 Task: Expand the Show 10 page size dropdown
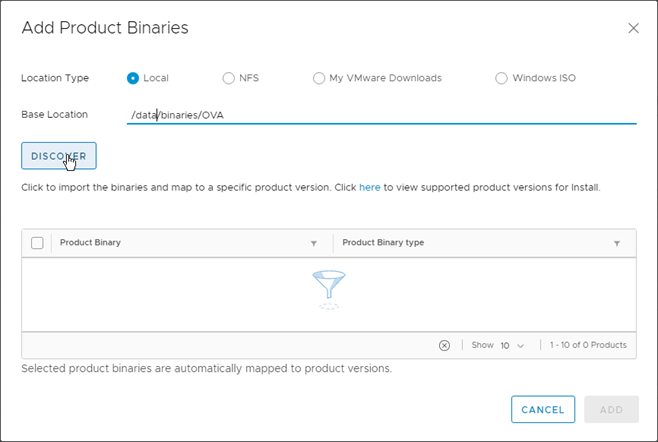(511, 345)
